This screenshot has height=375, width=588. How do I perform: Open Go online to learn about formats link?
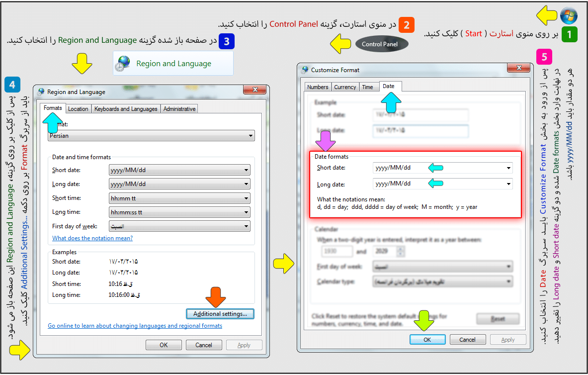tap(135, 326)
